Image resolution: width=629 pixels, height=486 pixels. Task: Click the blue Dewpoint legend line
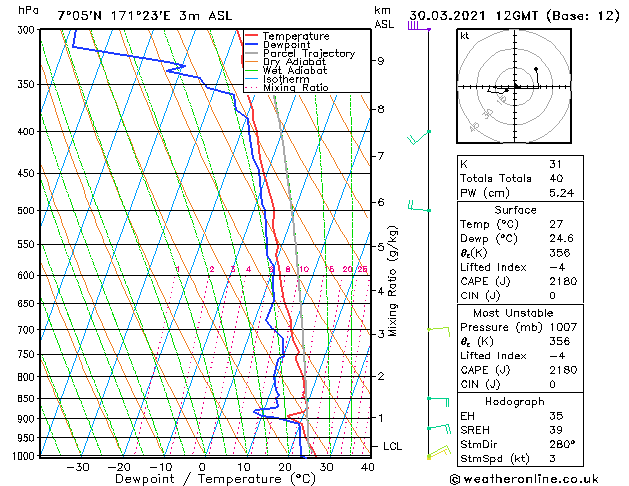coord(251,45)
